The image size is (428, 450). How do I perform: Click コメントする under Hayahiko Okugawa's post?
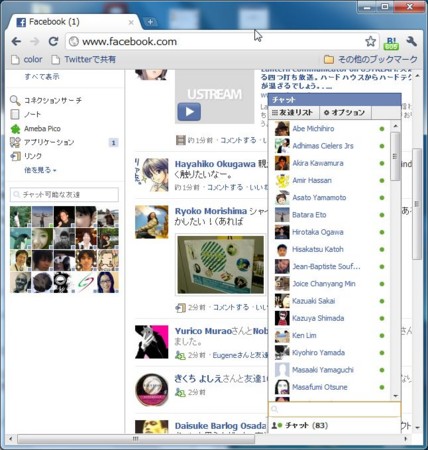click(226, 188)
